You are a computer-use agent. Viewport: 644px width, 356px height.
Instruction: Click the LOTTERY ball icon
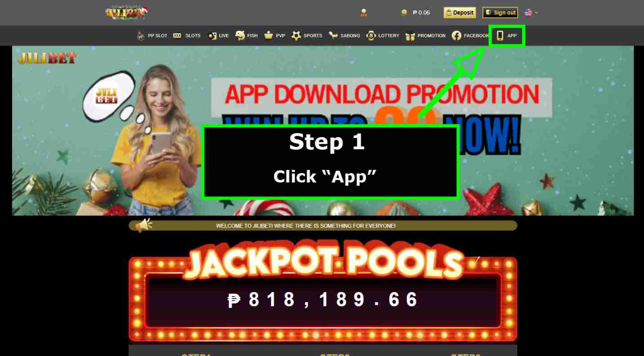pyautogui.click(x=371, y=36)
